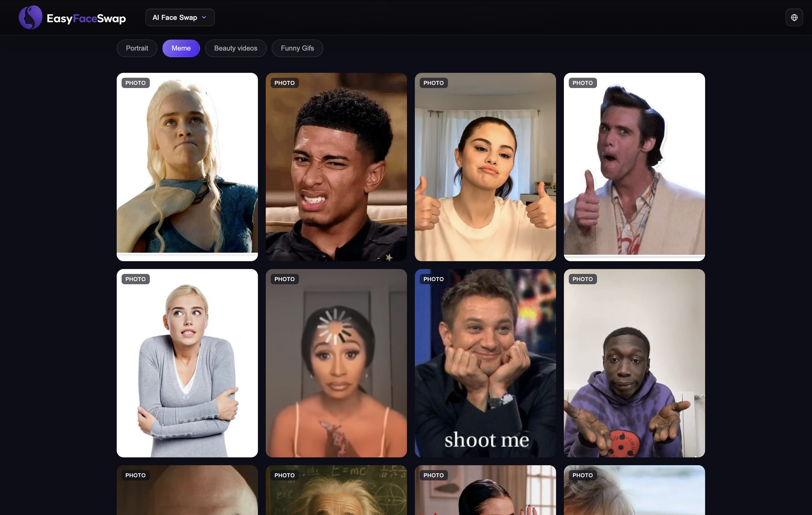Pick the woman giving two thumbs up template
This screenshot has height=515, width=812.
(485, 167)
